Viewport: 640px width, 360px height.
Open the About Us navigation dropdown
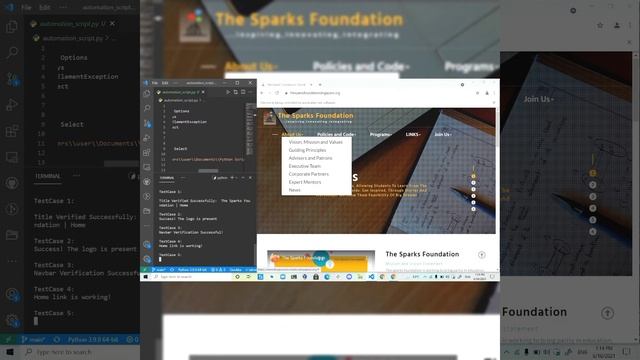pos(292,134)
